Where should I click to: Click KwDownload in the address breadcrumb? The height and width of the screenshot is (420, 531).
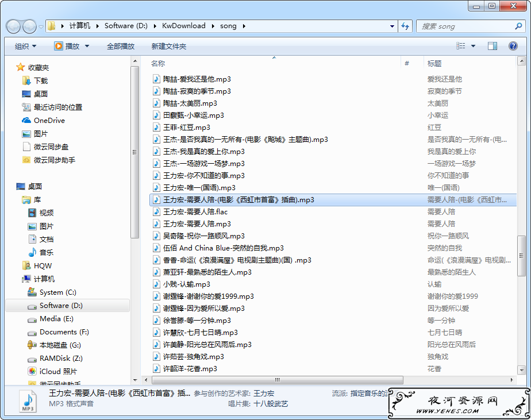click(183, 26)
